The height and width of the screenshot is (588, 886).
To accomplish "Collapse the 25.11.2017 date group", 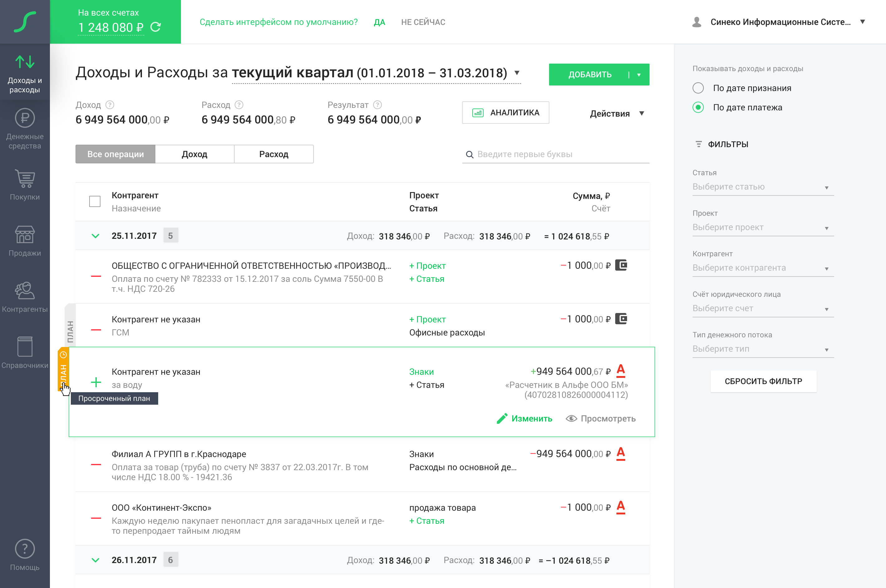I will coord(96,236).
